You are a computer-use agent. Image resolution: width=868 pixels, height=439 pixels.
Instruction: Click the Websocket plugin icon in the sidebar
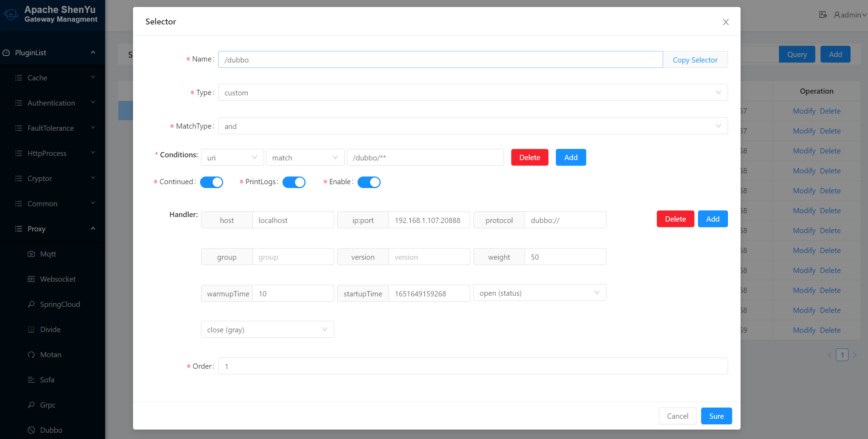(31, 279)
